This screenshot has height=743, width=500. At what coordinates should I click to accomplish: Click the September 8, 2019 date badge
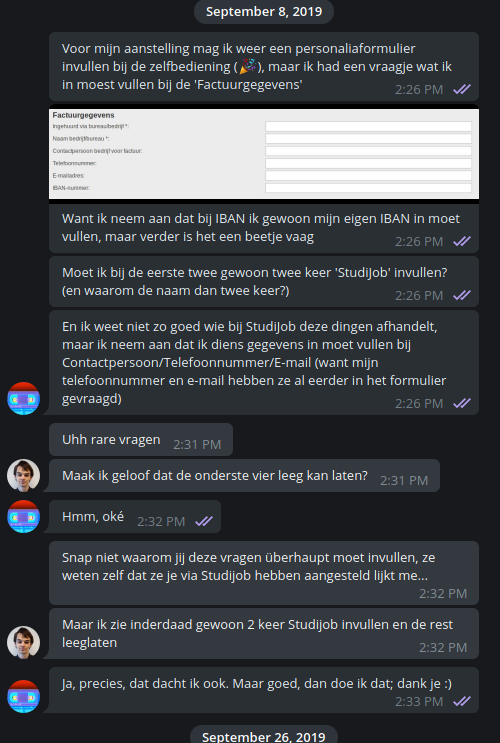[x=264, y=11]
